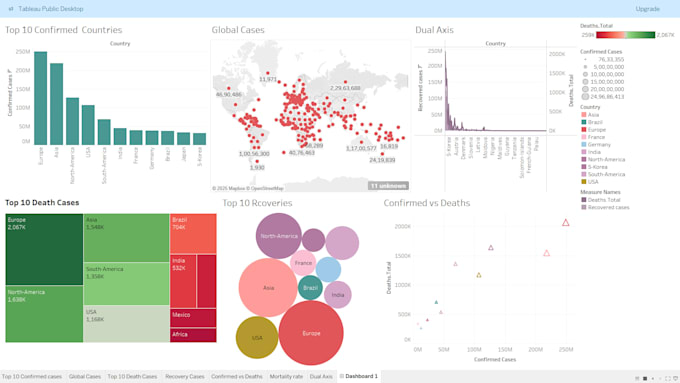The image size is (680, 383).
Task: Click the Brazil 704K treemap tile
Action: (193, 233)
